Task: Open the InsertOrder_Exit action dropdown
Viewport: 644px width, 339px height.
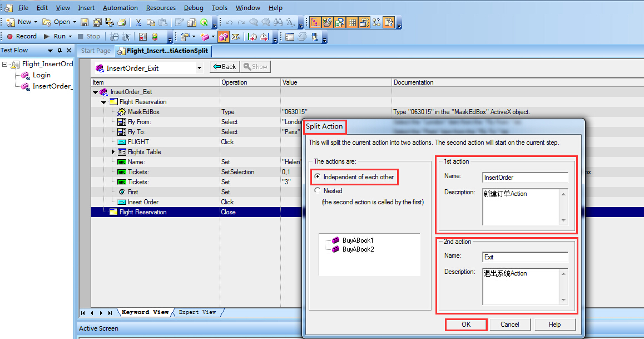Action: (199, 68)
